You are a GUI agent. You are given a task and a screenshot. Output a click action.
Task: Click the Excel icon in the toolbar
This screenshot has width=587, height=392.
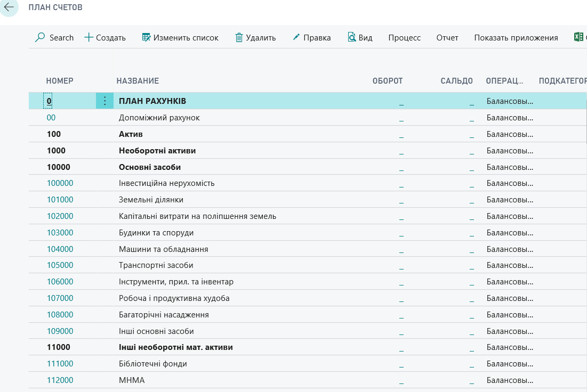(x=578, y=38)
